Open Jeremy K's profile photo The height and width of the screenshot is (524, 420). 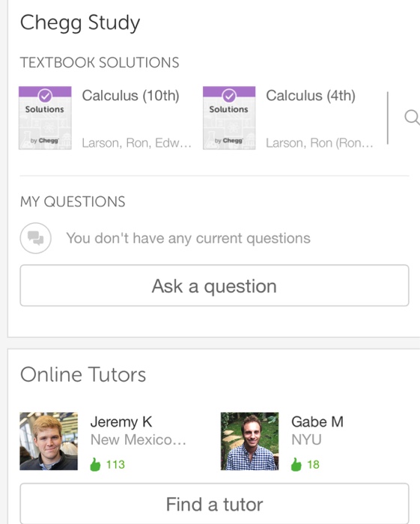point(49,441)
